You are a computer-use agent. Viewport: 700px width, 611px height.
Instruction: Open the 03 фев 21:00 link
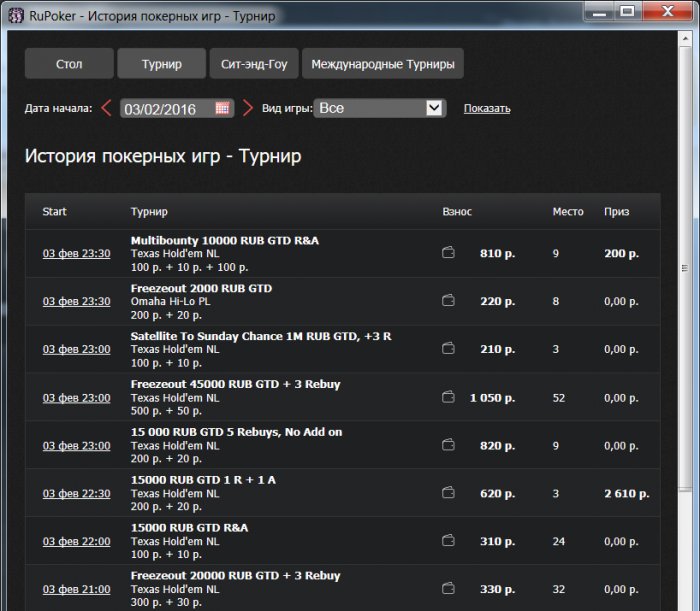click(76, 589)
